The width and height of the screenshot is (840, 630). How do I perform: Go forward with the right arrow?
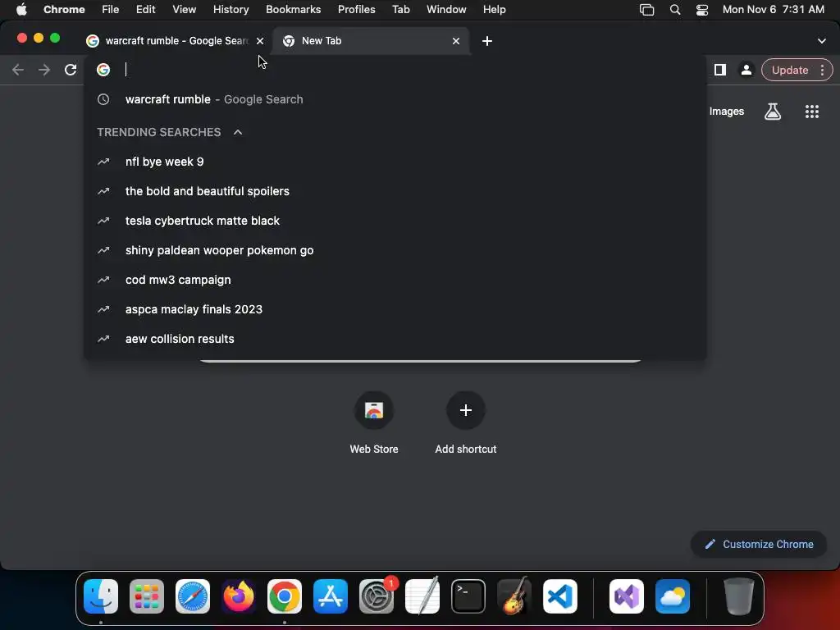tap(44, 70)
